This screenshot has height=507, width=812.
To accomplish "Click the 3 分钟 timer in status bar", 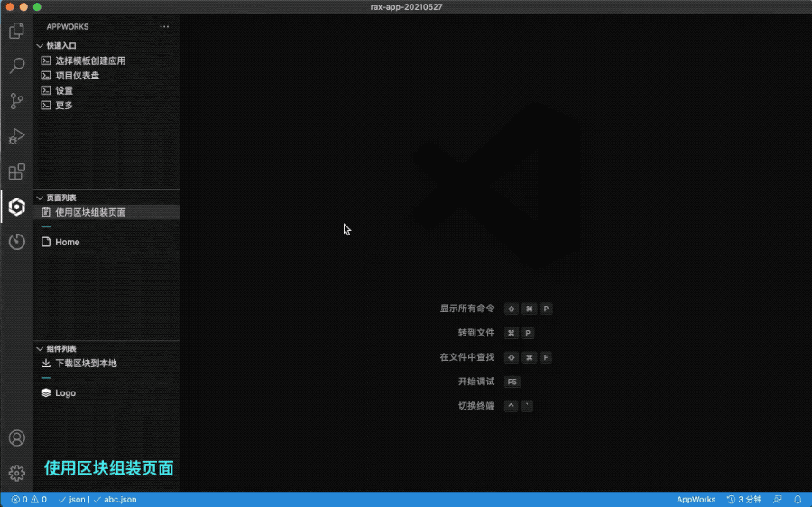I will [x=744, y=500].
